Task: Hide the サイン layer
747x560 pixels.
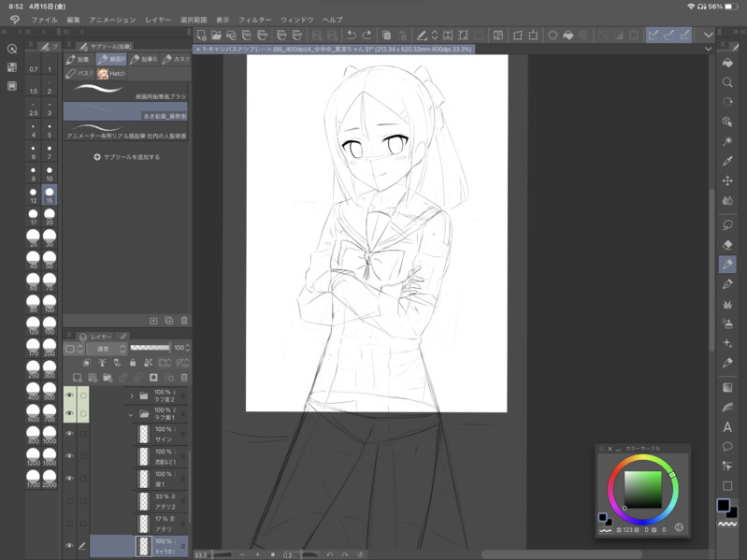Action: (x=69, y=434)
